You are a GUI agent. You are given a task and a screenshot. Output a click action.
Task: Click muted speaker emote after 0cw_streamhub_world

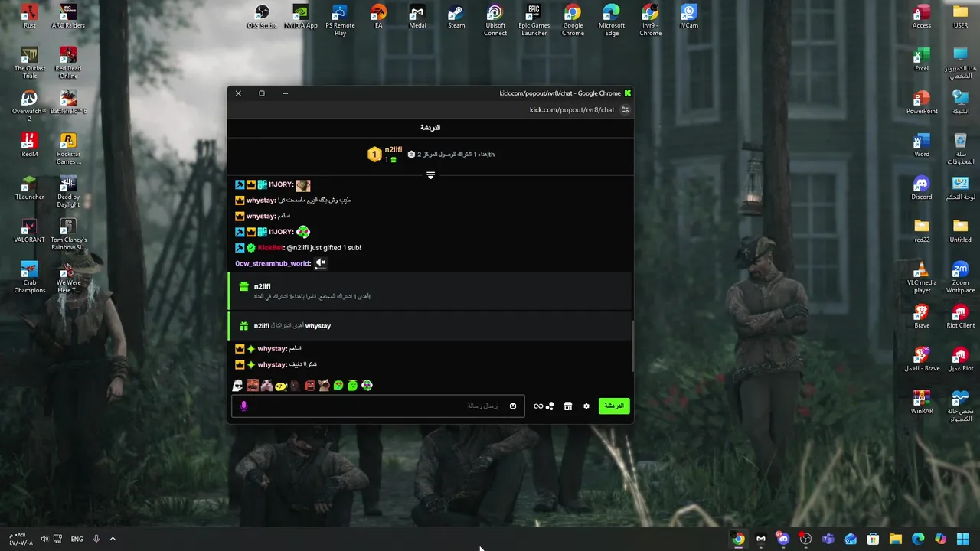point(321,263)
